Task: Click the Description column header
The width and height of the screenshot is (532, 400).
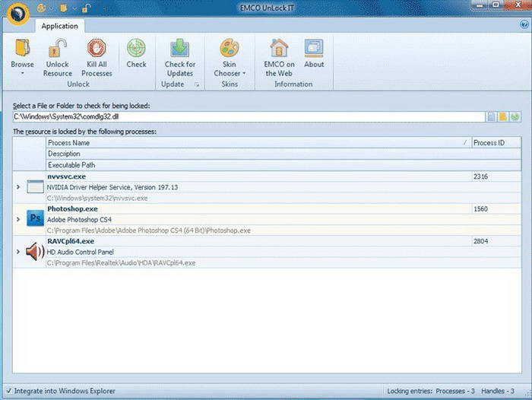Action: pos(283,154)
